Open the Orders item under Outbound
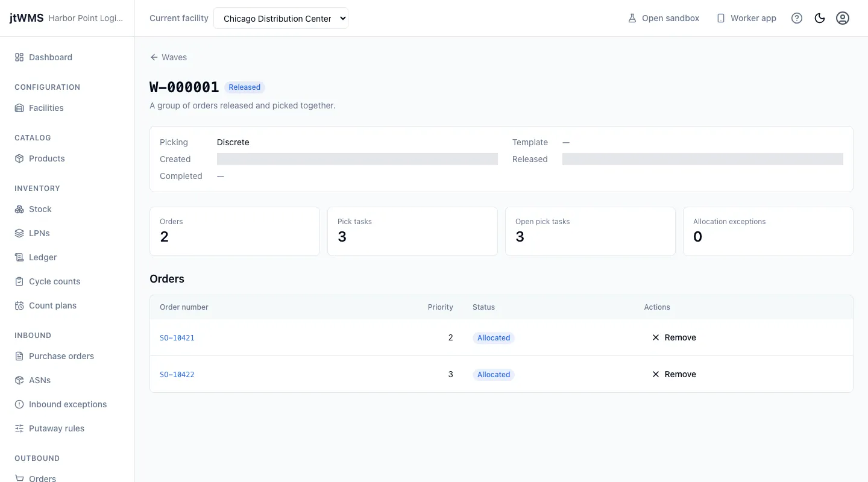Image resolution: width=868 pixels, height=482 pixels. [x=67, y=477]
